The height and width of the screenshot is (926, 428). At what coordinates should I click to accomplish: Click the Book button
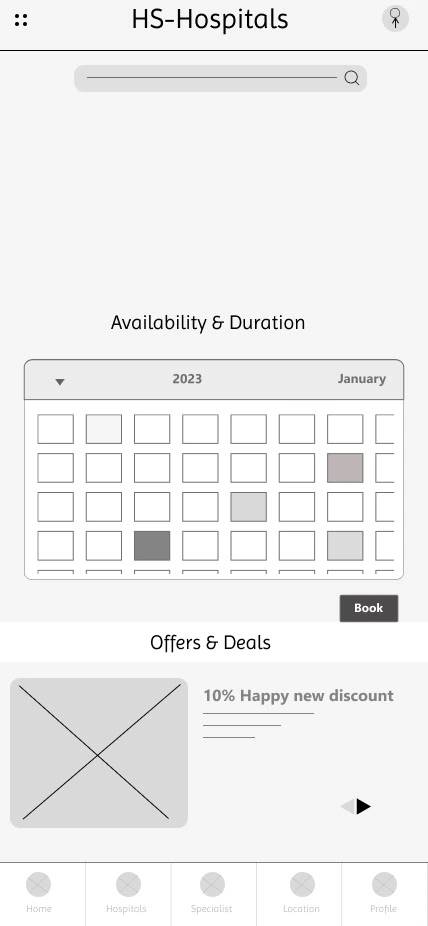coord(369,608)
